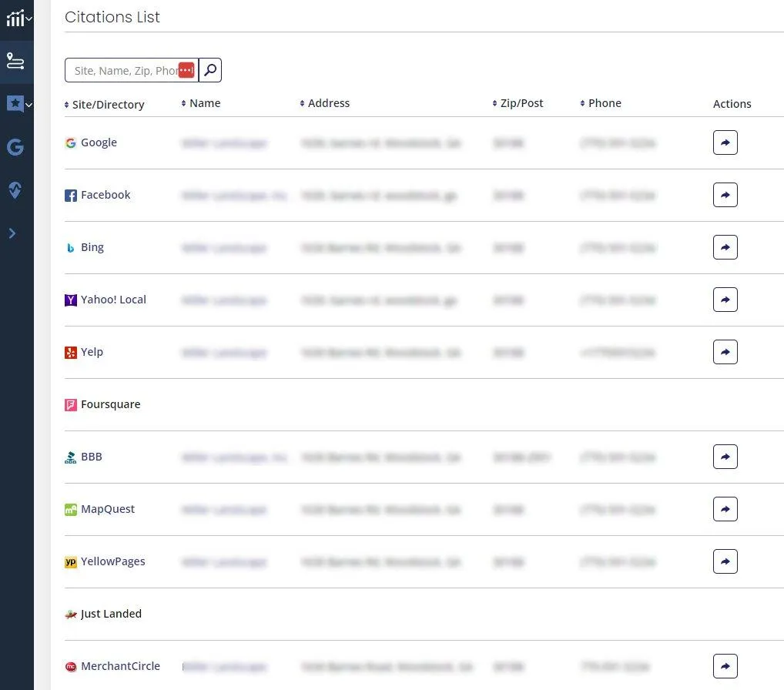Select the Facebook directory name
Screen dimensions: 784x690
click(106, 195)
